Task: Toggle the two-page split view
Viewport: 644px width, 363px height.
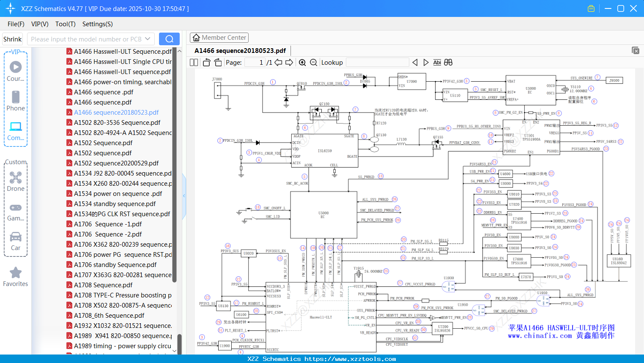Action: 194,63
